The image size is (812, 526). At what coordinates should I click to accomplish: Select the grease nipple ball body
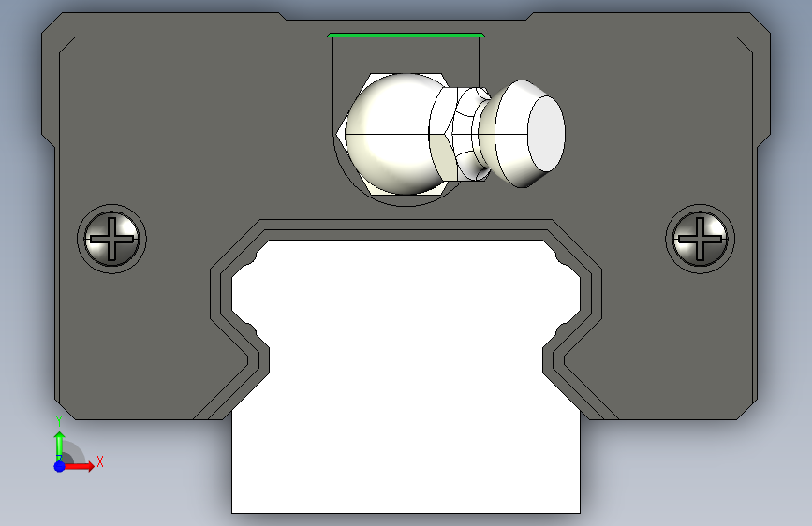click(389, 134)
